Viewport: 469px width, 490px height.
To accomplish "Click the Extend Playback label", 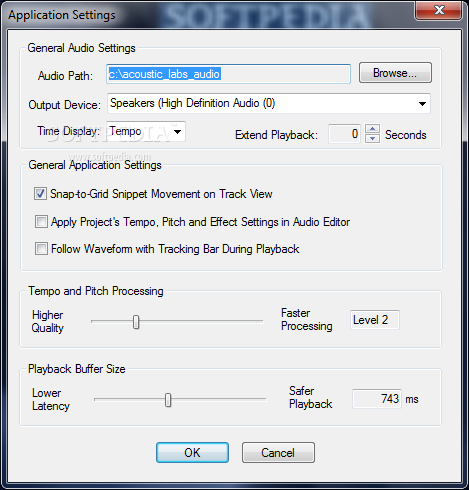I will tap(276, 135).
